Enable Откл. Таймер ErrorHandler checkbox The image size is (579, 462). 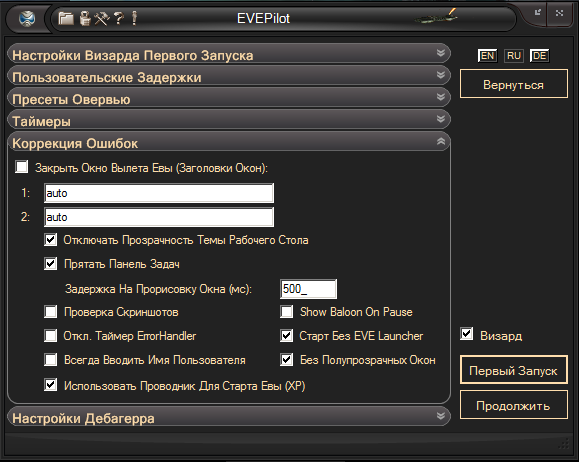click(x=51, y=336)
